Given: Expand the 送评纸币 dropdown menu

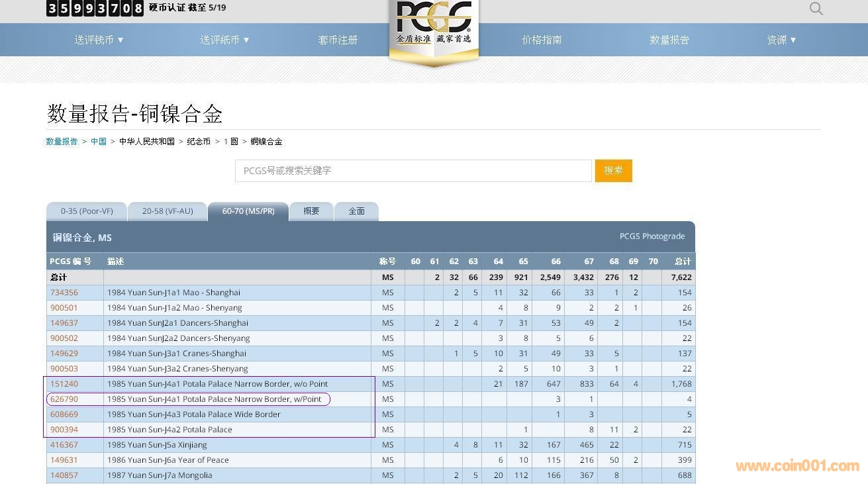Looking at the screenshot, I should point(225,40).
